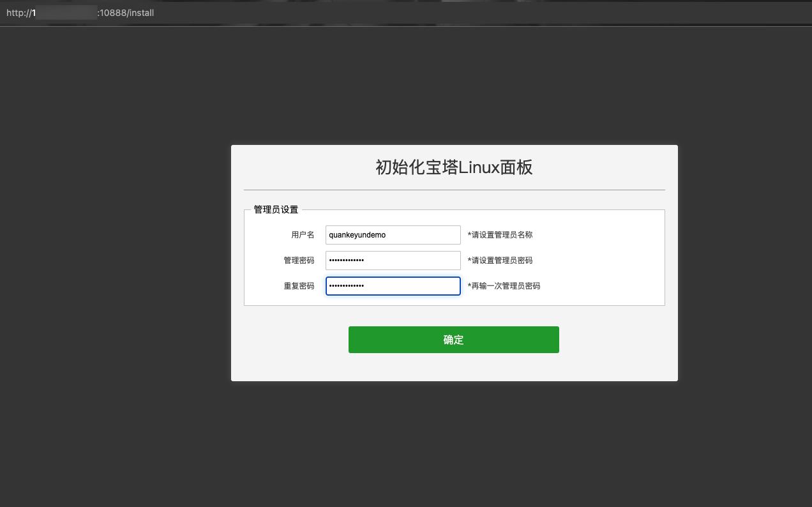Click the hint *请设置管理员密码
Screen dimensions: 812x507
pos(500,261)
